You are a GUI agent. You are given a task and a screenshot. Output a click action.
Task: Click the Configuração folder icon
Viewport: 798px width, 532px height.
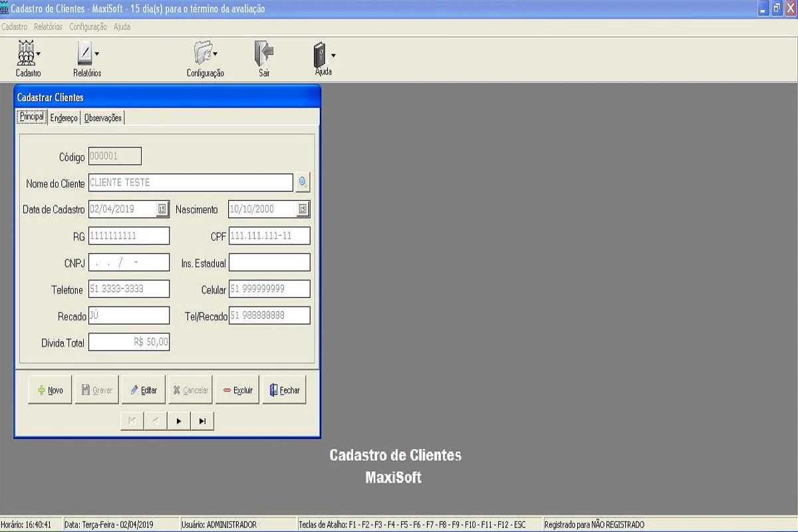pos(202,54)
